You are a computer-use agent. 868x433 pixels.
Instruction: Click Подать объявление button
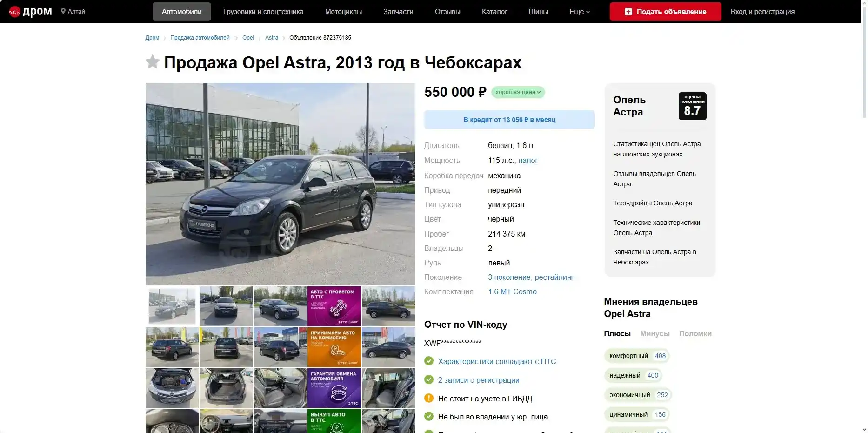[666, 12]
